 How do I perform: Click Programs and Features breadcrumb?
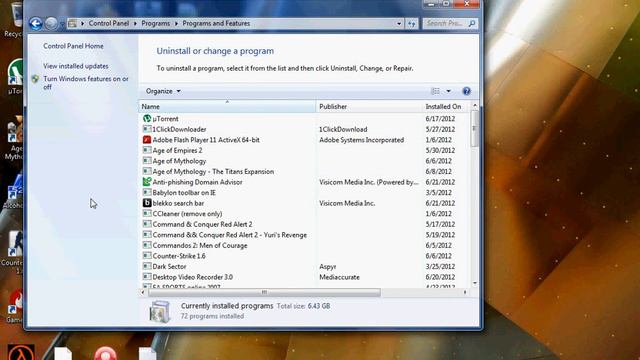click(x=216, y=23)
